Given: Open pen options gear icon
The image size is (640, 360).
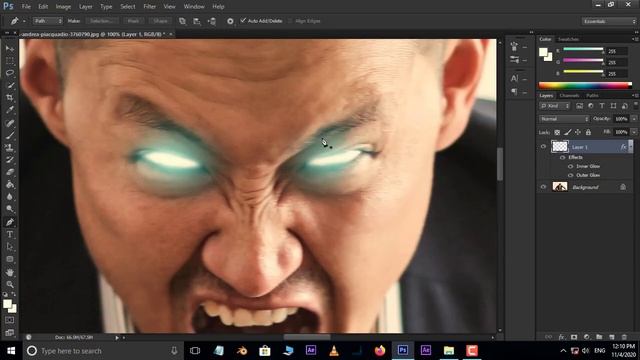Looking at the screenshot, I should (230, 21).
